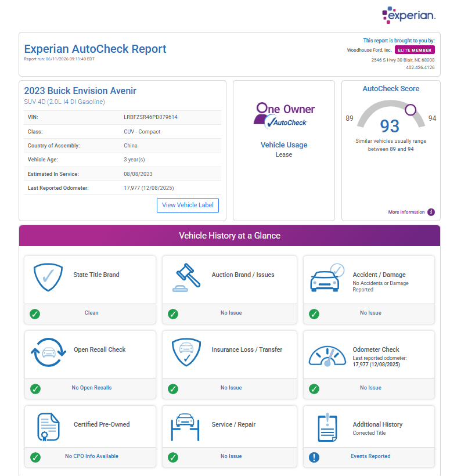450x476 pixels.
Task: Click the Open Recall Check arrows icon
Action: coord(48,352)
